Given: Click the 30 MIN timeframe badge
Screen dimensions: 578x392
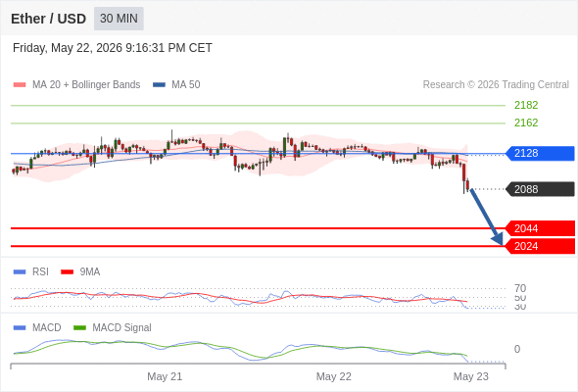Looking at the screenshot, I should (119, 19).
